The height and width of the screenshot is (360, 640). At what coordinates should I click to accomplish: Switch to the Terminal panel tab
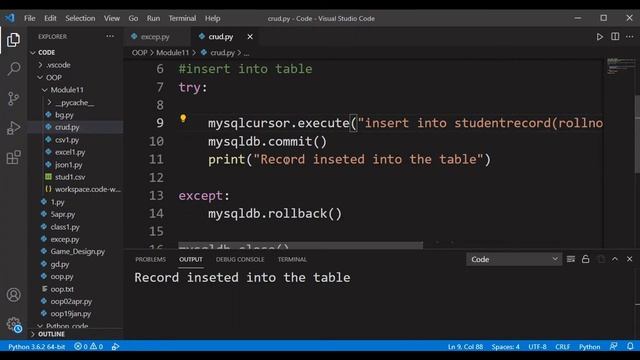point(292,260)
